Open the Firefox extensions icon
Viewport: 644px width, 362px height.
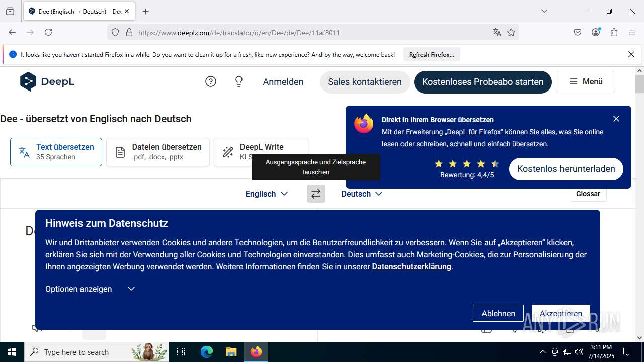[x=614, y=32]
